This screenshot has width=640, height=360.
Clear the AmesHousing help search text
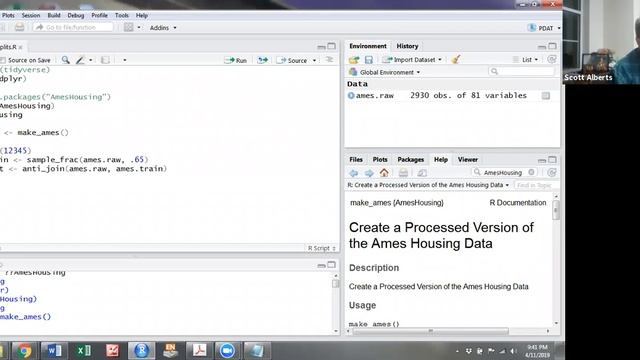(x=531, y=172)
